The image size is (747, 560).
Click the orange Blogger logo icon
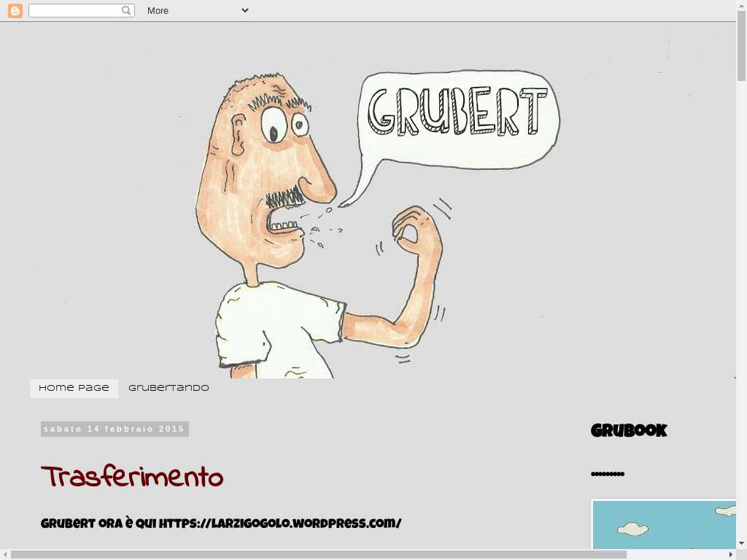tap(15, 10)
